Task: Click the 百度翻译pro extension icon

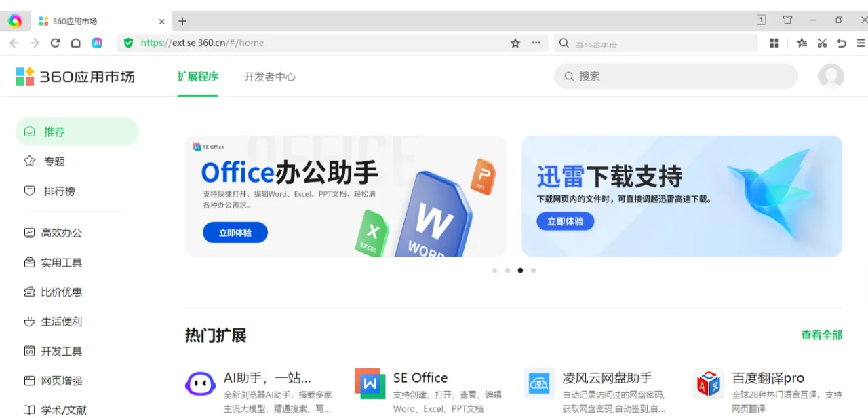Action: [x=709, y=384]
